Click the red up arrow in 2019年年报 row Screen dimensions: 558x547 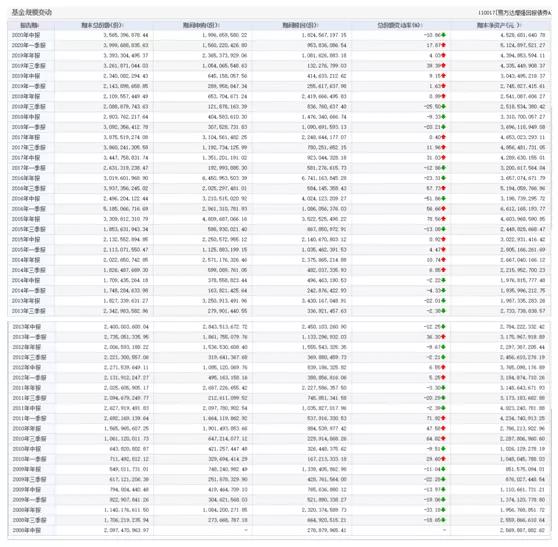[x=443, y=56]
